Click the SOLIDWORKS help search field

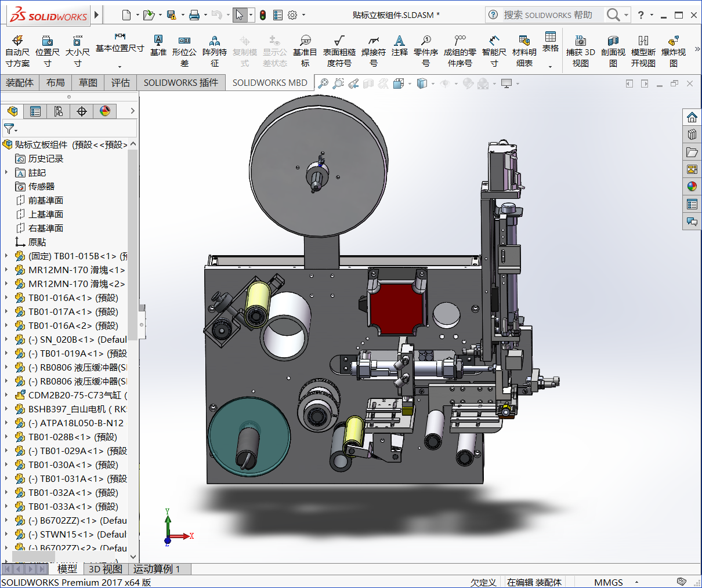click(548, 15)
